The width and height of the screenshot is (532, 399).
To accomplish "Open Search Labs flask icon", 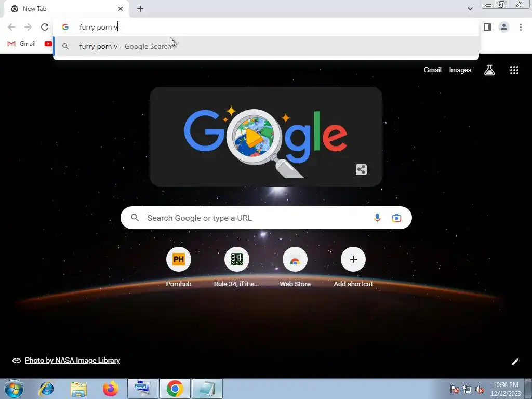I will pos(489,70).
